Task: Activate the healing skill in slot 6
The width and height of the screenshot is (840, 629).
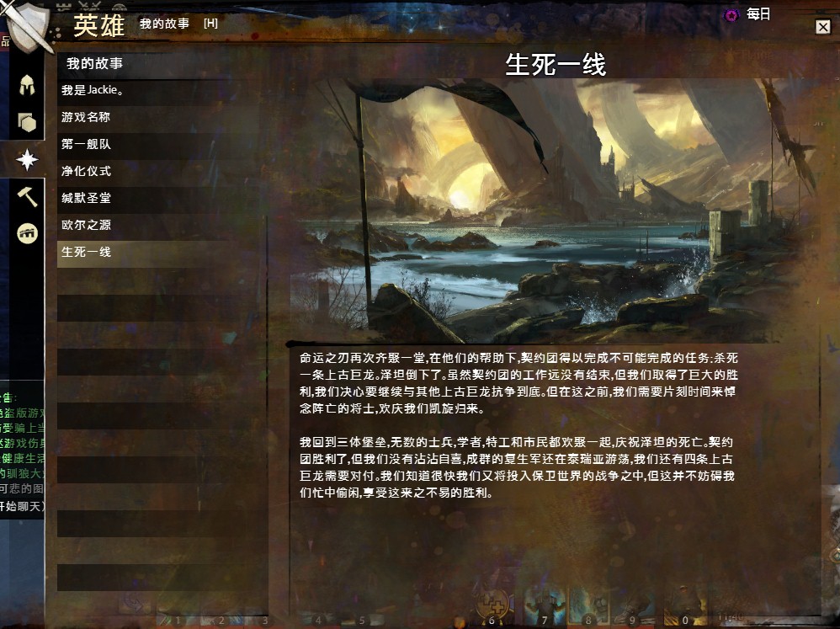Action: click(x=492, y=605)
